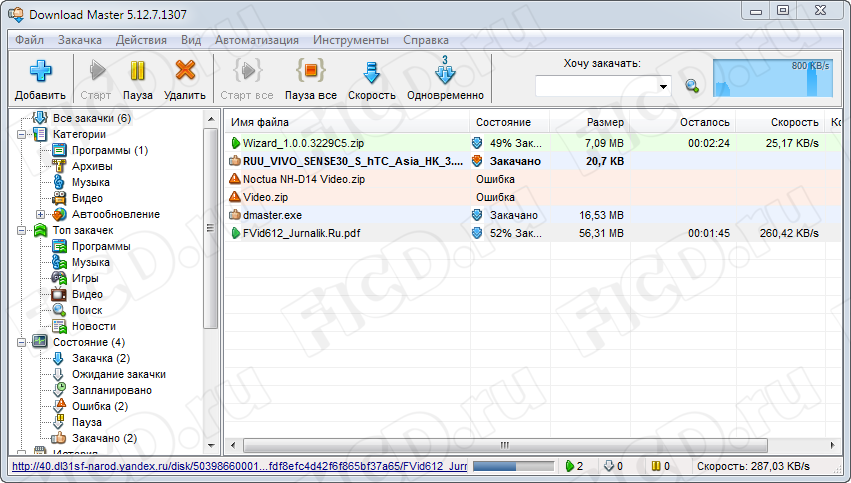Viewport: 851px width, 483px height.
Task: Select Все закачки (6) in the tree
Action: (92, 118)
